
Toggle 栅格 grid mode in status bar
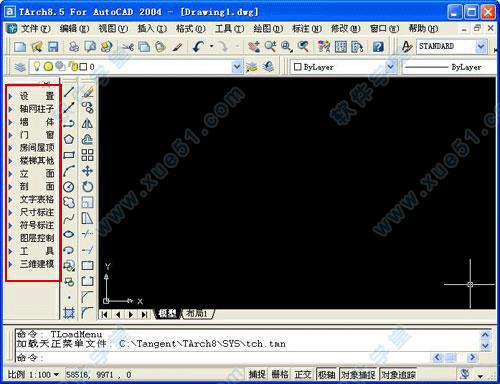click(280, 374)
